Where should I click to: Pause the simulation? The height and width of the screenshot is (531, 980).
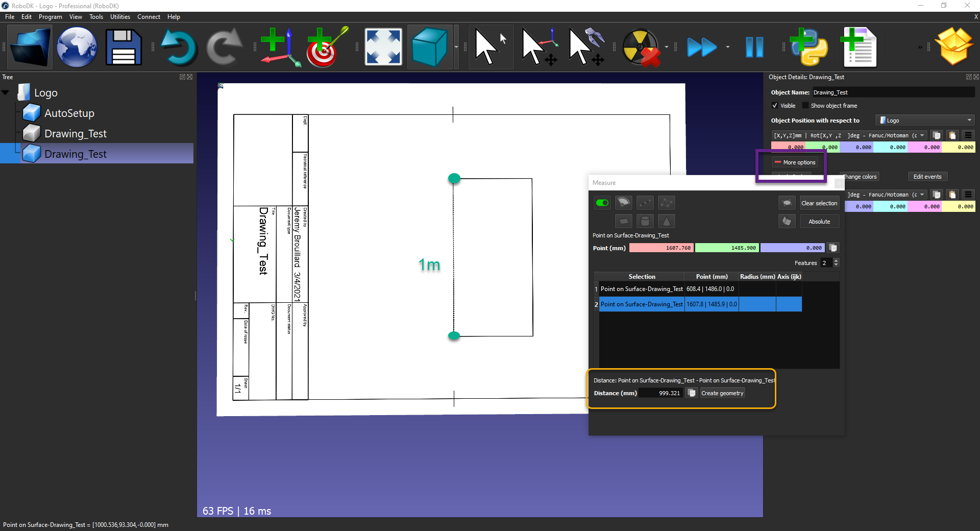point(754,47)
